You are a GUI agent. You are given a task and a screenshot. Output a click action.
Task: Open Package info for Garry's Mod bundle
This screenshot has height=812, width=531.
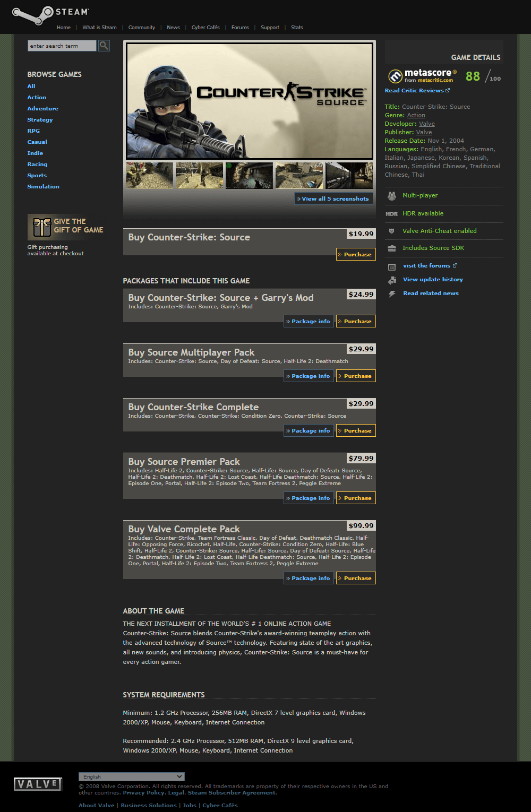click(x=309, y=322)
